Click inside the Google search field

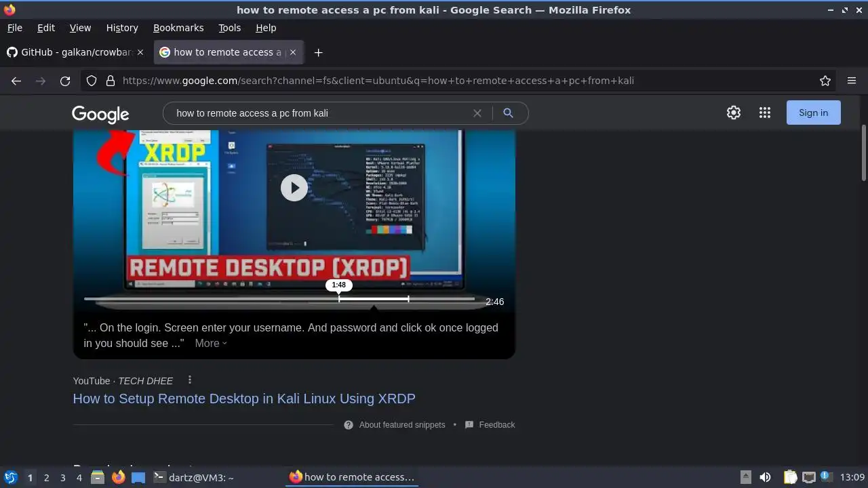click(x=319, y=113)
